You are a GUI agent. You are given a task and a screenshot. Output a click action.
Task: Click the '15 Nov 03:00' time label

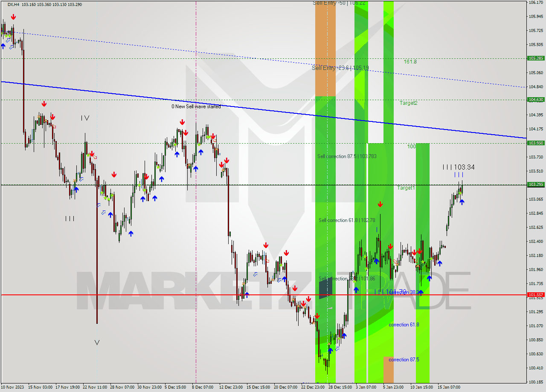point(41,387)
